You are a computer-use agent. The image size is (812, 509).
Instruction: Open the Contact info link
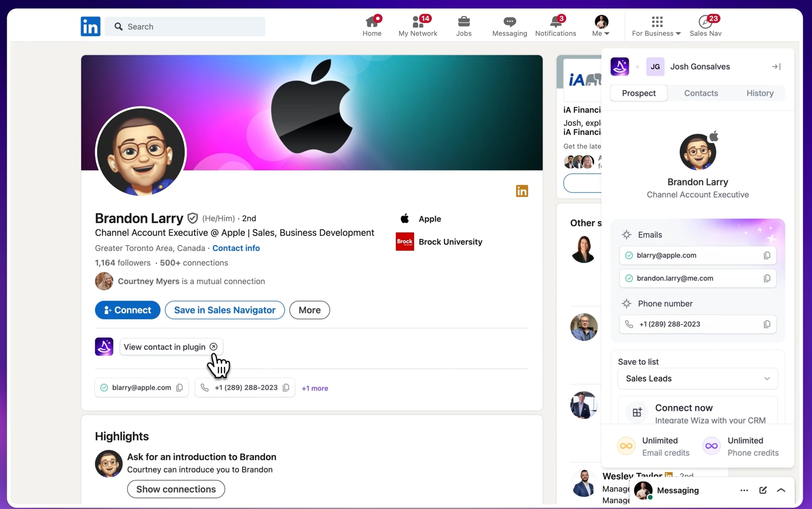[x=236, y=248]
